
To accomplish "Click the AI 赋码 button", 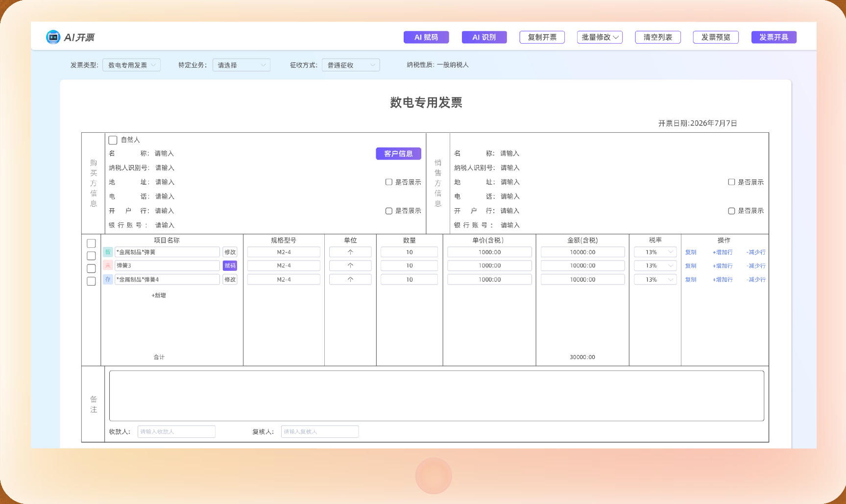I will click(426, 37).
